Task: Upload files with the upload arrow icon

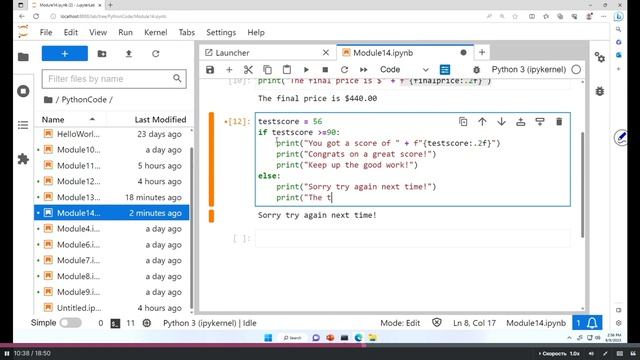Action: coord(129,53)
